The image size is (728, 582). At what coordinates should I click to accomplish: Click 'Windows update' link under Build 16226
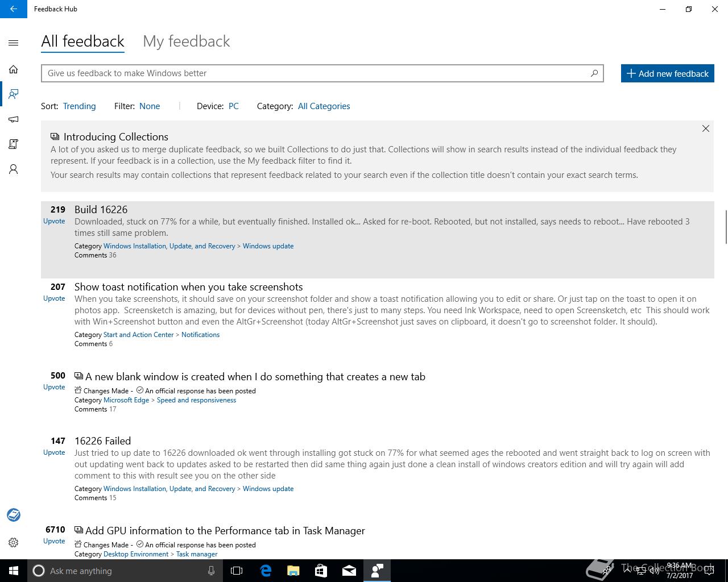point(268,246)
